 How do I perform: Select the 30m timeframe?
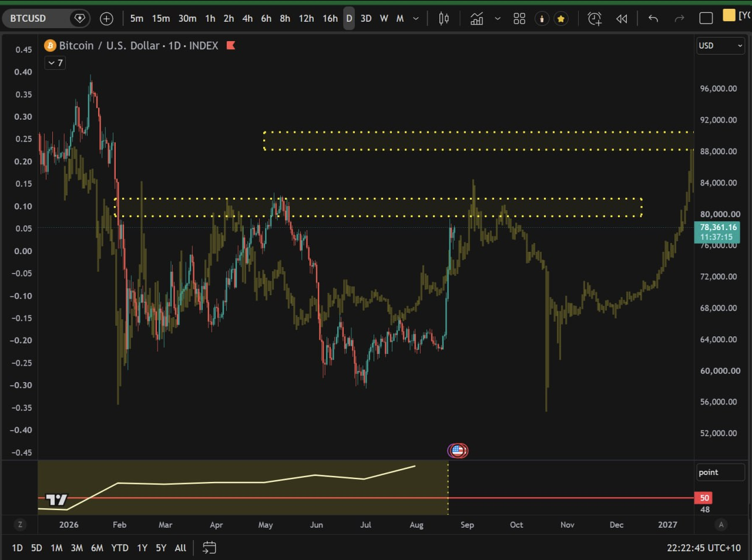[x=187, y=19]
